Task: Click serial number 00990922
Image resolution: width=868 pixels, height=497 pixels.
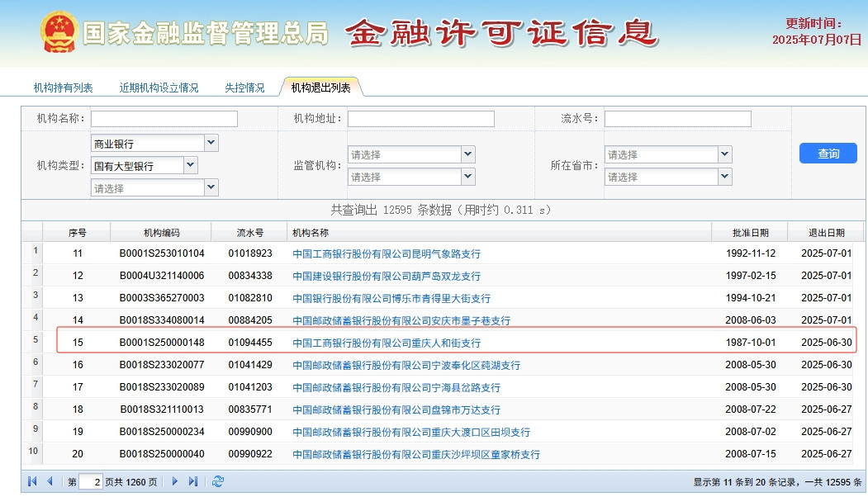Action: pyautogui.click(x=250, y=454)
